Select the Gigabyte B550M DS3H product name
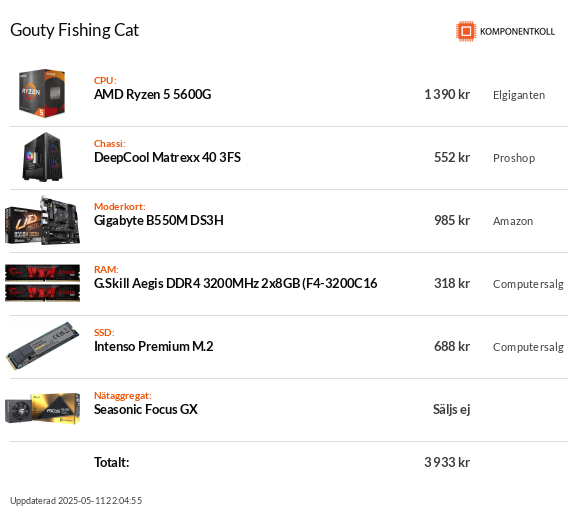 coord(159,220)
